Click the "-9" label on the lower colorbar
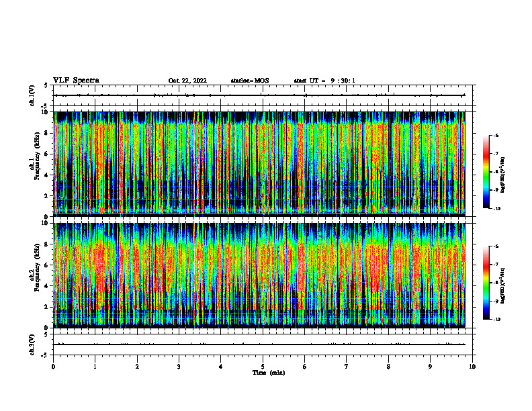Image resolution: width=532 pixels, height=411 pixels. tap(496, 301)
